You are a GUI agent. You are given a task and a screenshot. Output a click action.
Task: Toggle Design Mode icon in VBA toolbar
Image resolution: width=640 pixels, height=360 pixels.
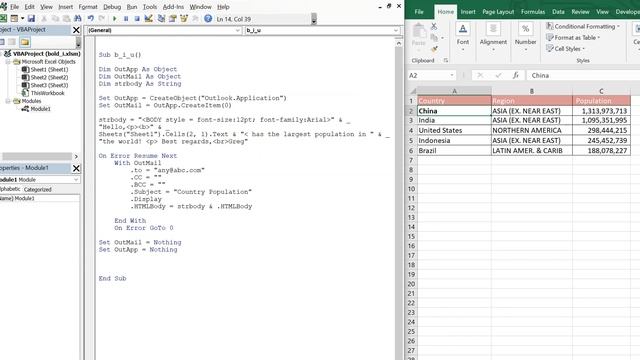[x=149, y=19]
